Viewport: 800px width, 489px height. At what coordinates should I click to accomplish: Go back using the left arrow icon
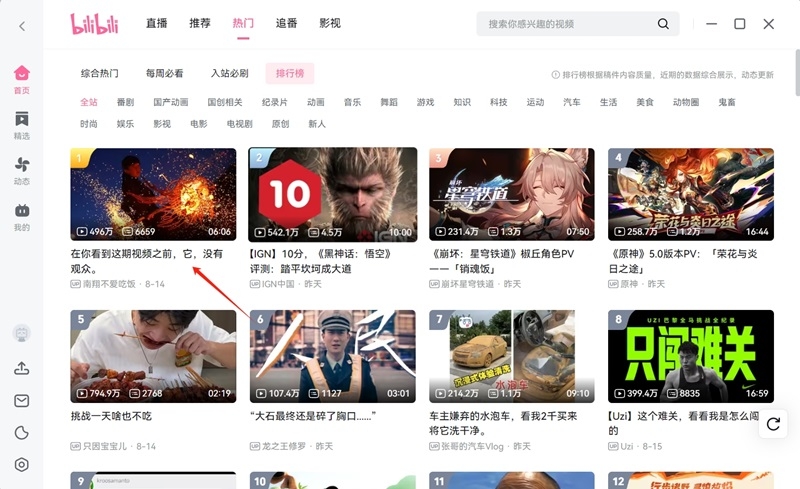click(22, 26)
